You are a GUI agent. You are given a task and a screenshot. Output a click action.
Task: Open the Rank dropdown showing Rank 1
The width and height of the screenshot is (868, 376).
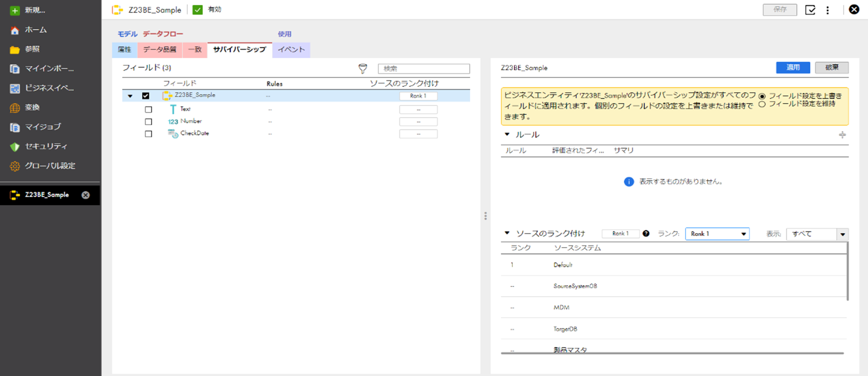(x=717, y=234)
